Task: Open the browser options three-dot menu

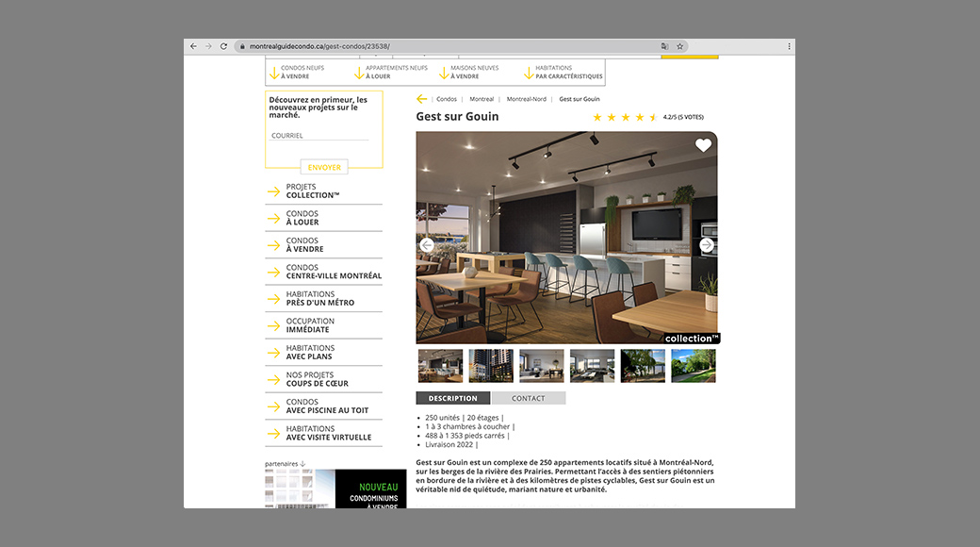Action: click(789, 45)
